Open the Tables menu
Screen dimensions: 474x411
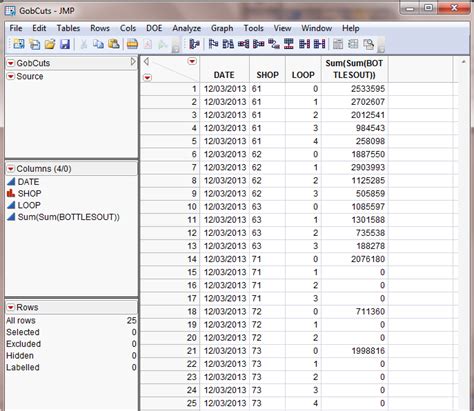(x=68, y=28)
